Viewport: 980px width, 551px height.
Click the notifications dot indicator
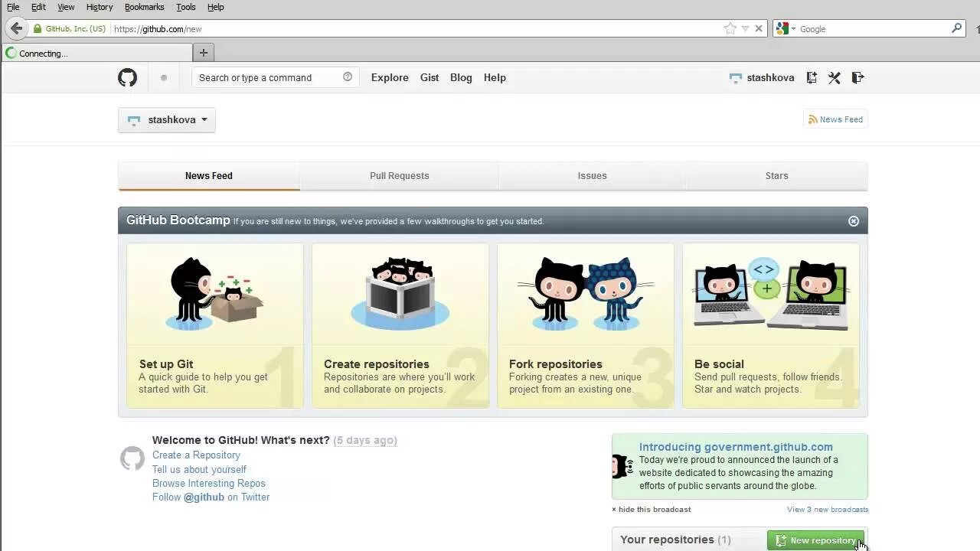(163, 77)
